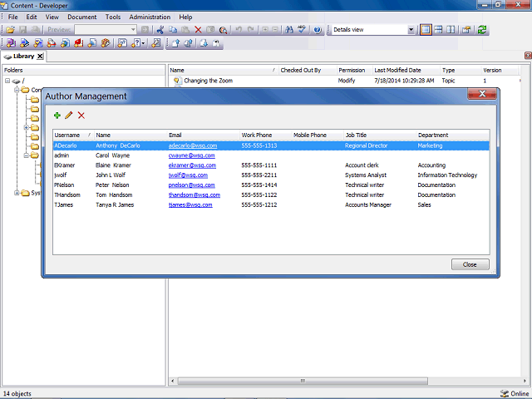Click the library scrollbar left arrow

click(x=172, y=381)
